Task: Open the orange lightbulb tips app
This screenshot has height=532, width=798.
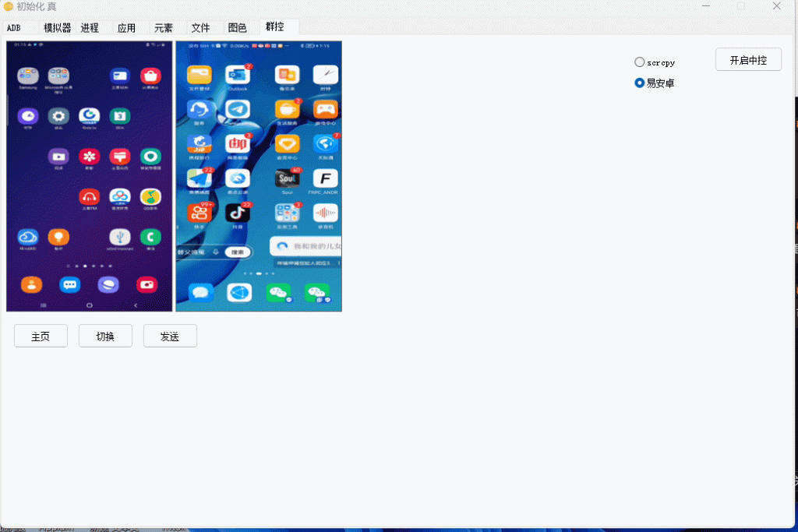Action: 58,237
